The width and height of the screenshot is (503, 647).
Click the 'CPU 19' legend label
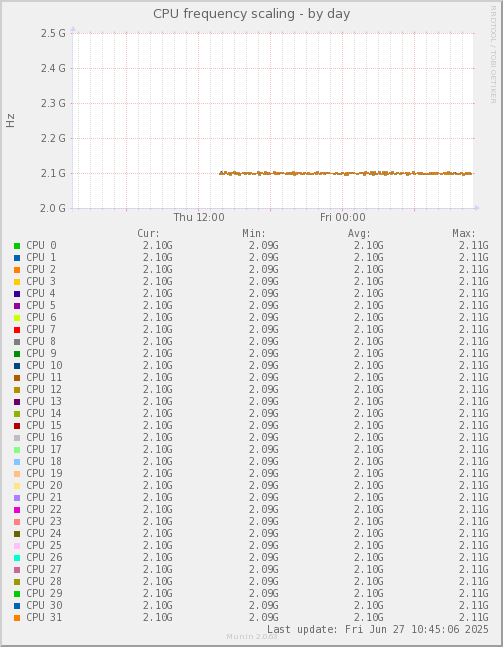[44, 473]
